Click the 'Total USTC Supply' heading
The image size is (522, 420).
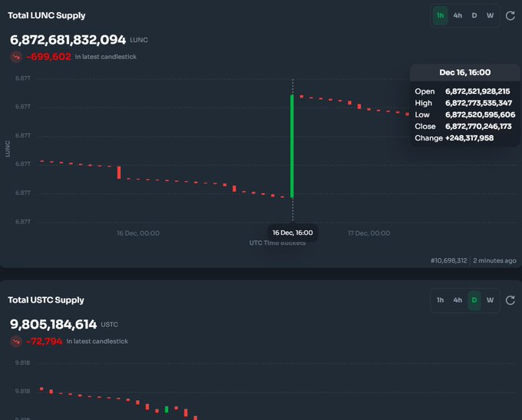pyautogui.click(x=46, y=300)
